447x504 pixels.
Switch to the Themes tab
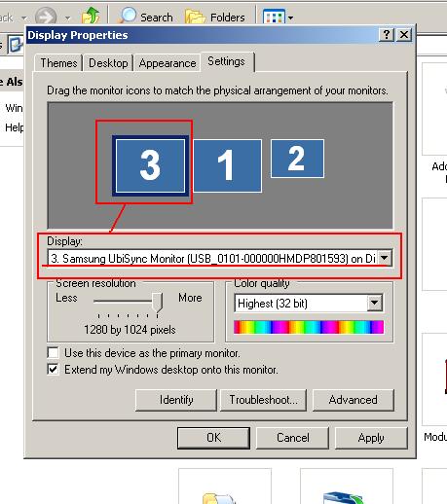58,62
